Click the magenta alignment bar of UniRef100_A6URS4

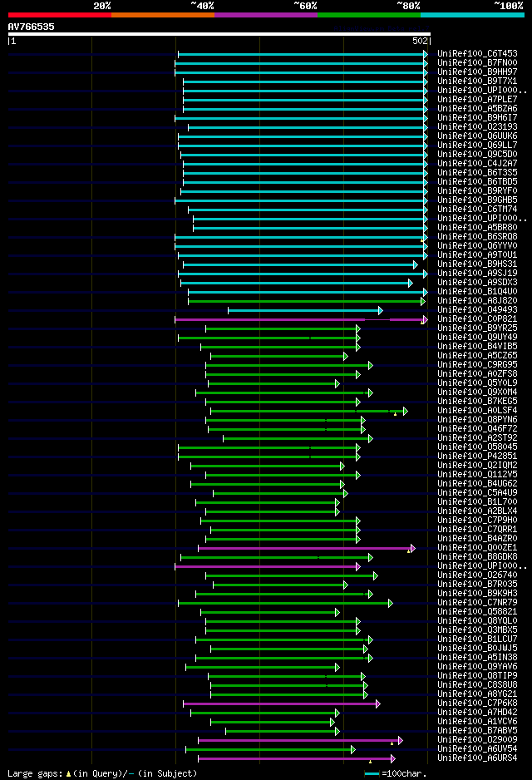(295, 759)
